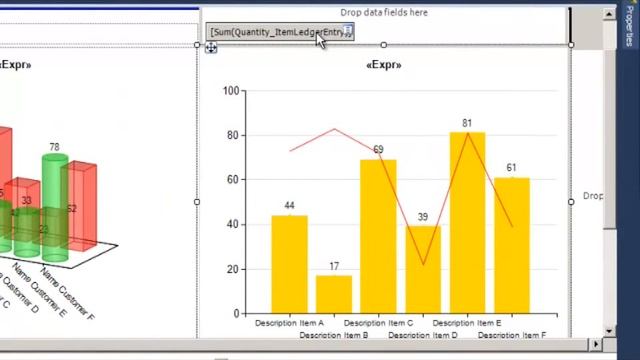Click the yellow bar labeled 81
This screenshot has height=360, width=640.
(x=467, y=223)
